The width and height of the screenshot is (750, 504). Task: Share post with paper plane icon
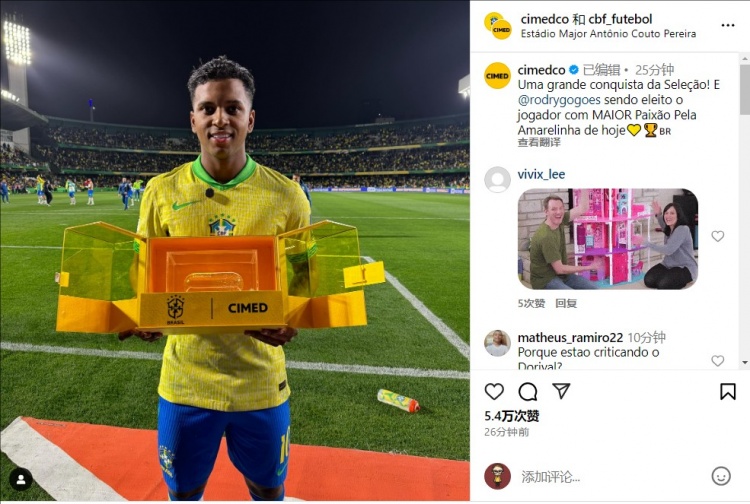[561, 391]
